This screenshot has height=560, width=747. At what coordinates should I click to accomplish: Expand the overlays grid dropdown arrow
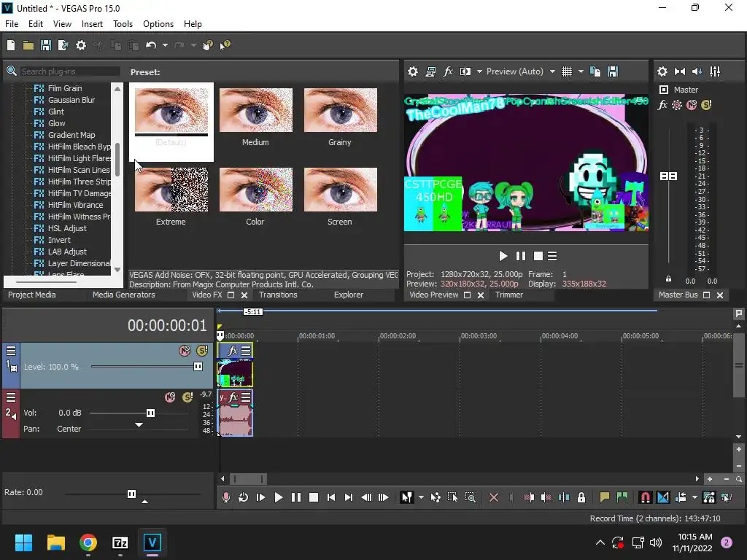(x=581, y=71)
